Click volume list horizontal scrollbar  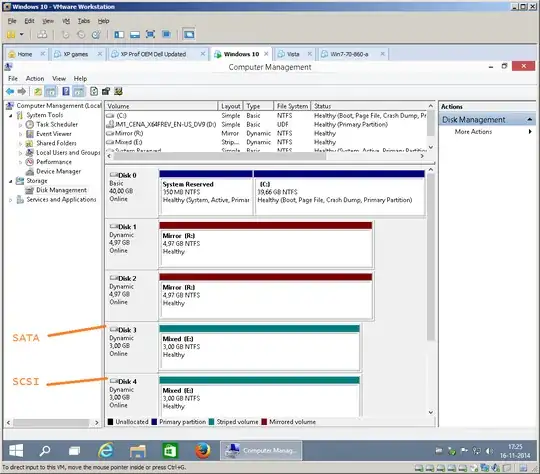click(219, 156)
